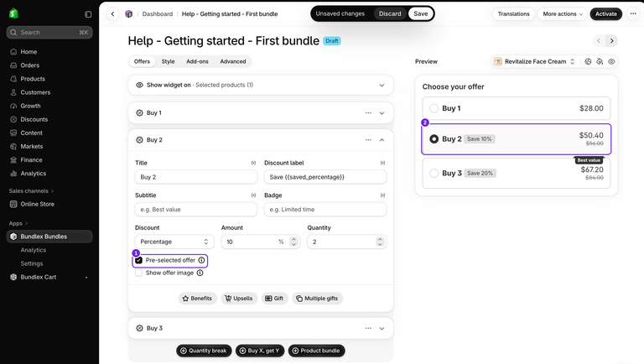
Task: Insert variable into Subtitle field icon
Action: [253, 195]
